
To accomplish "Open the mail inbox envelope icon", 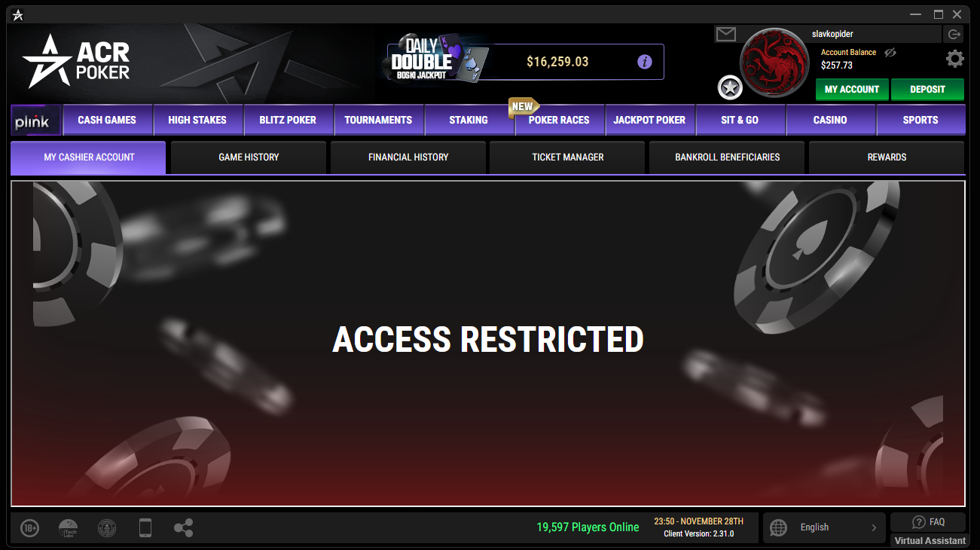I will click(725, 34).
